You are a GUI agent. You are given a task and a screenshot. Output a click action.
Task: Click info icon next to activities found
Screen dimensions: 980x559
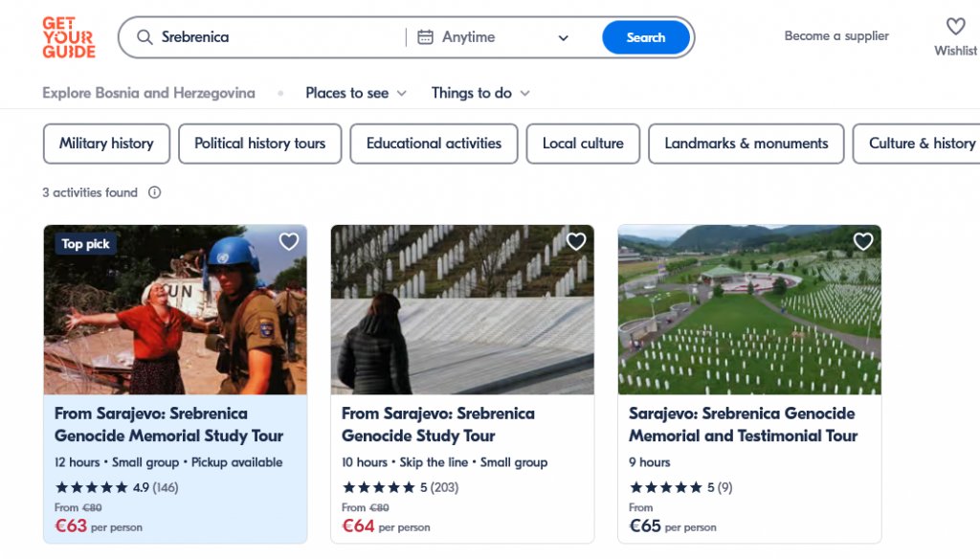coord(154,192)
